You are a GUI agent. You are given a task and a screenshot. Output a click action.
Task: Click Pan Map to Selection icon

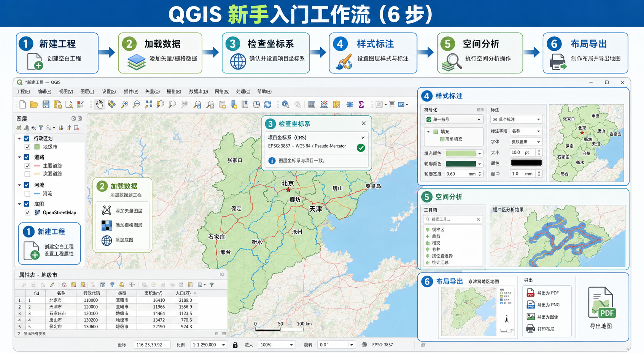(x=111, y=104)
